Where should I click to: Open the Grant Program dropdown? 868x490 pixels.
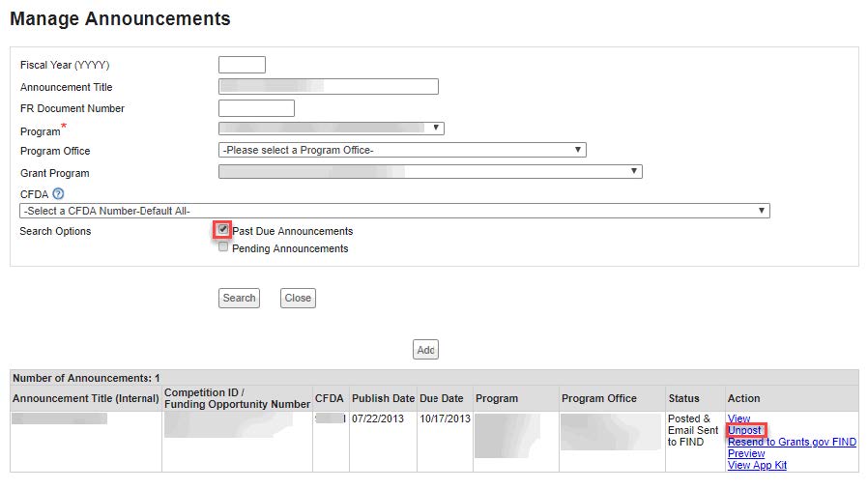tap(430, 171)
